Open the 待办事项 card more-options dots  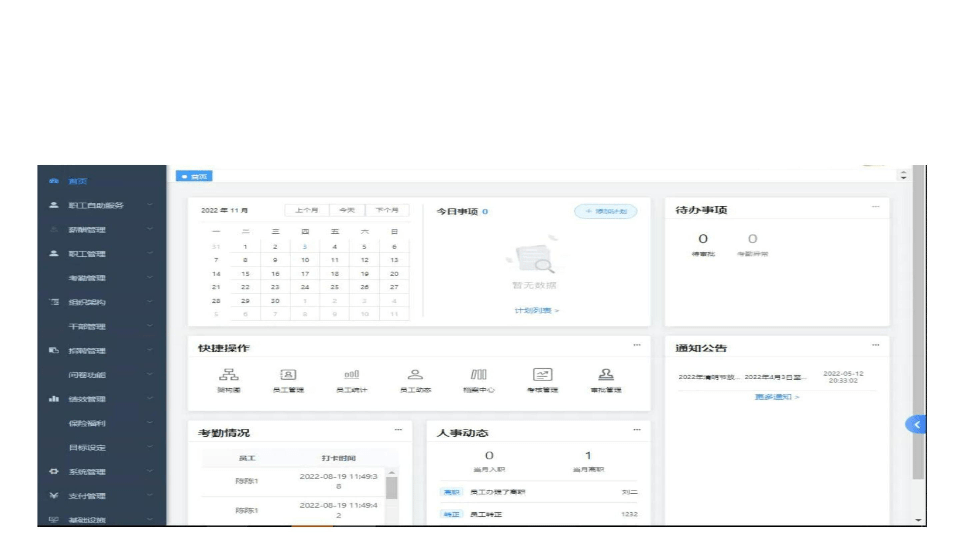[x=875, y=207]
